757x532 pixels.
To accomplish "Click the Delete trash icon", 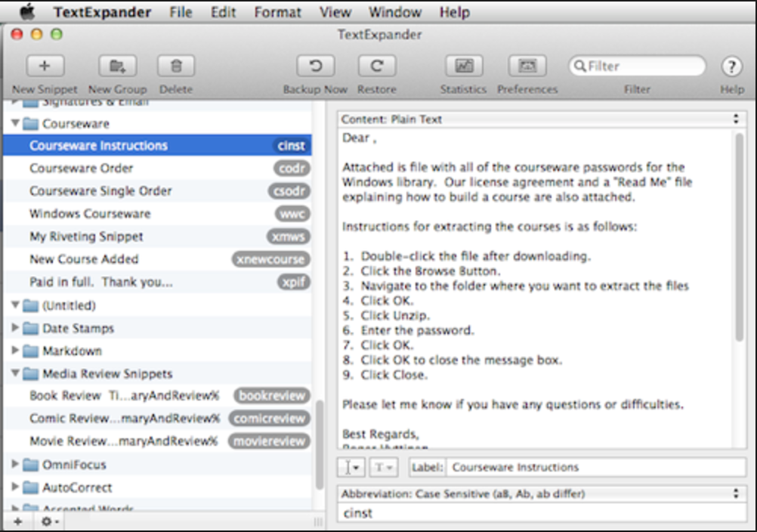I will (176, 66).
